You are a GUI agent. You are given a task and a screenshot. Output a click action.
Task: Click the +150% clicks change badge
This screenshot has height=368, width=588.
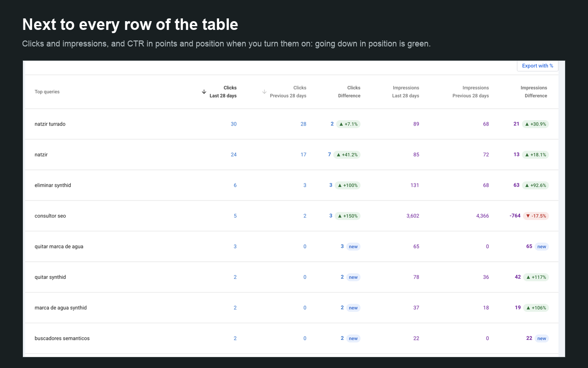(x=347, y=216)
